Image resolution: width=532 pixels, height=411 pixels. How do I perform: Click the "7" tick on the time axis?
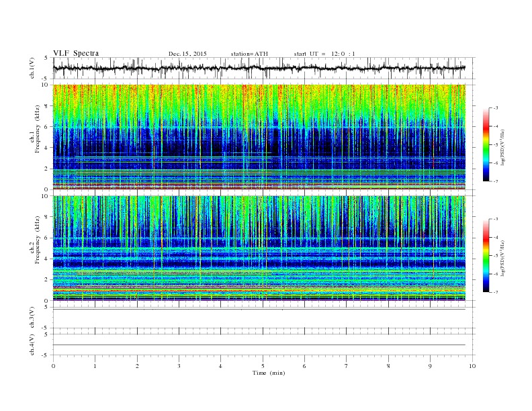(347, 366)
